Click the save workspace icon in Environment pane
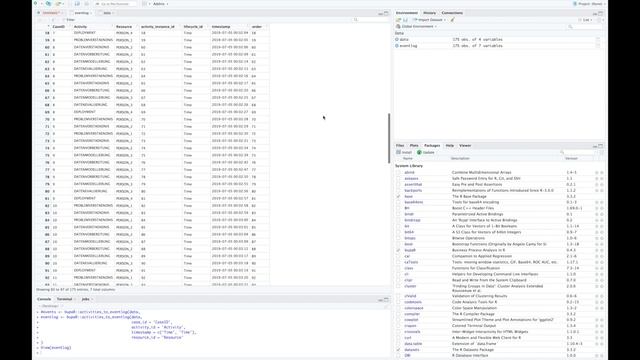The image size is (640, 360). click(x=405, y=20)
